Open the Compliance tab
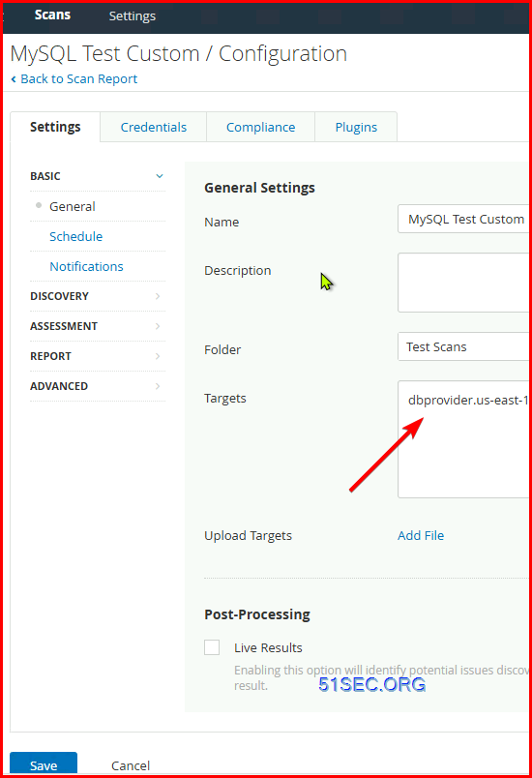The image size is (532, 778). pyautogui.click(x=261, y=127)
